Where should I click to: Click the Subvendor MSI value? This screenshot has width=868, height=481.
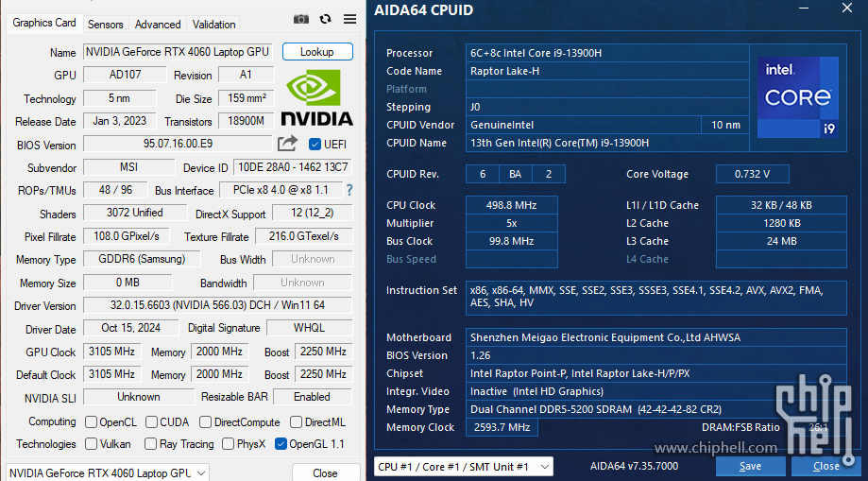click(129, 167)
